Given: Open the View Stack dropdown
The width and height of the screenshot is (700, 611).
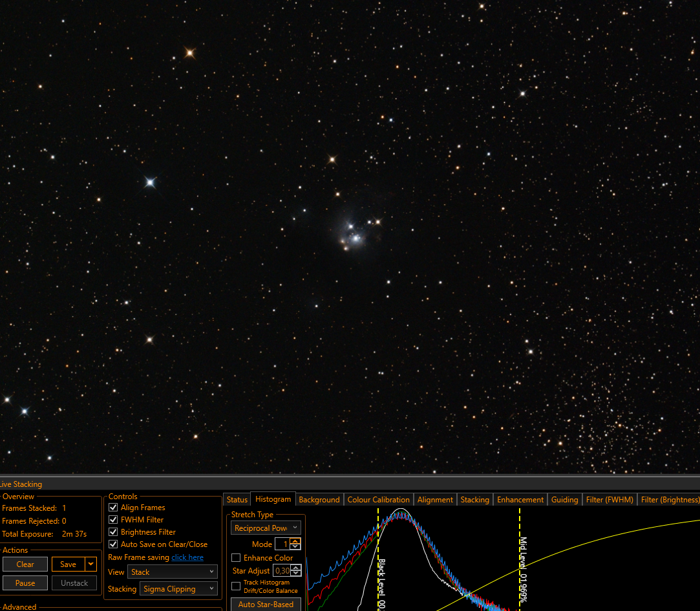Looking at the screenshot, I should click(x=173, y=572).
